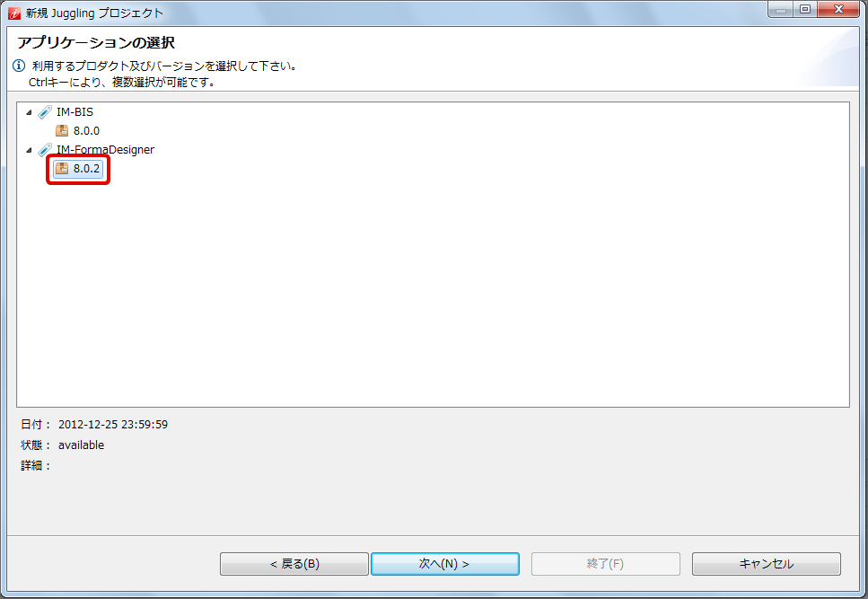Image resolution: width=868 pixels, height=599 pixels.
Task: Close the new Juggling project dialog
Action: 838,9
